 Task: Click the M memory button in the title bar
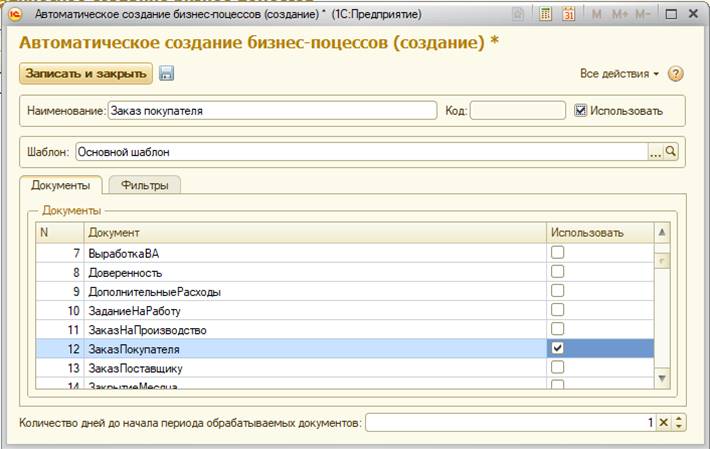click(597, 14)
